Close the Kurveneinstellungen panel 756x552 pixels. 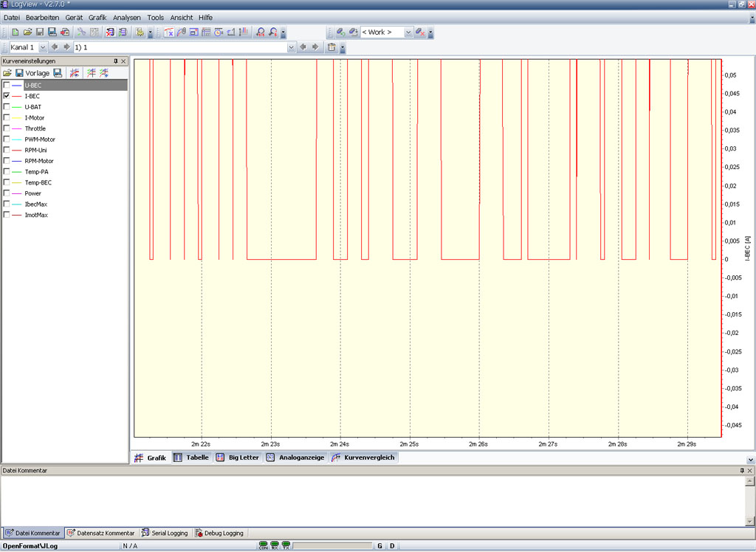pyautogui.click(x=123, y=61)
